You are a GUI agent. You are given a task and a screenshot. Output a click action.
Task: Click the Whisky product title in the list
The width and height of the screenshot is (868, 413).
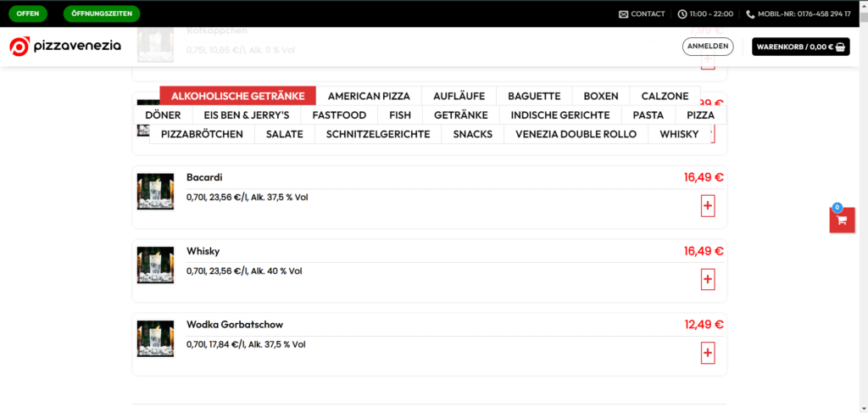click(203, 251)
